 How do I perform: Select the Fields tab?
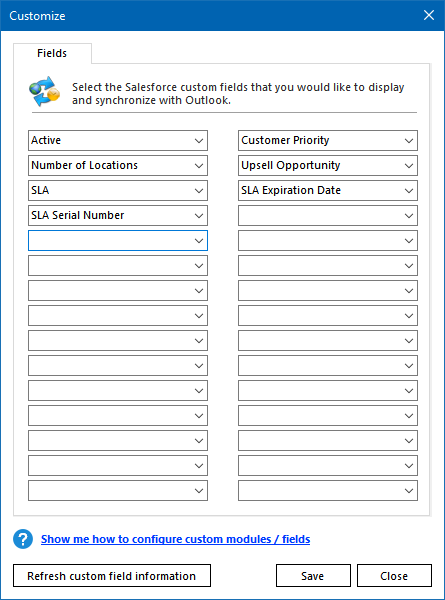tap(52, 53)
